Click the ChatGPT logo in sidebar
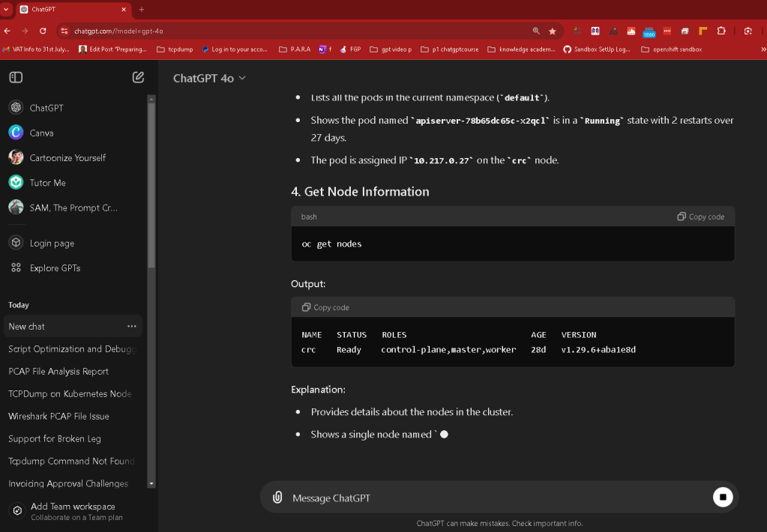 pos(16,108)
